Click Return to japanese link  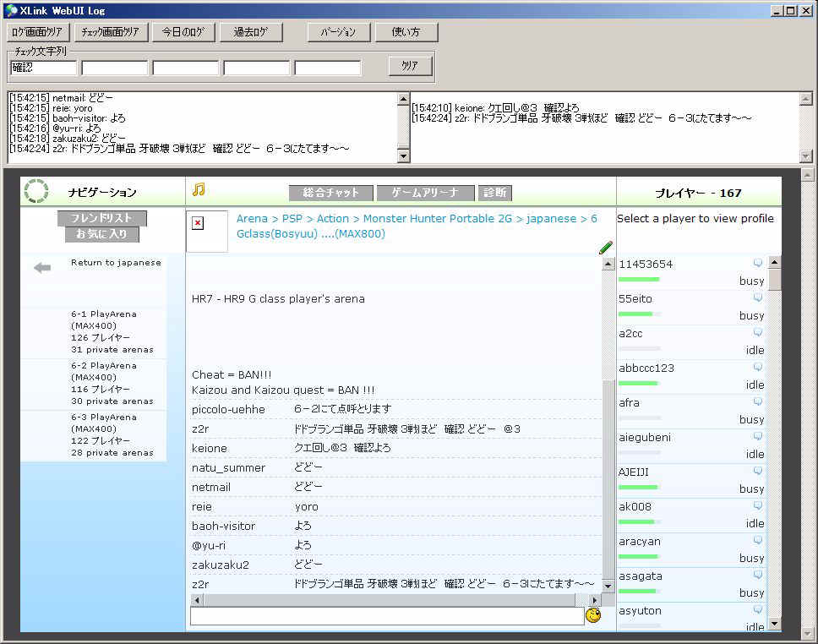pos(116,263)
